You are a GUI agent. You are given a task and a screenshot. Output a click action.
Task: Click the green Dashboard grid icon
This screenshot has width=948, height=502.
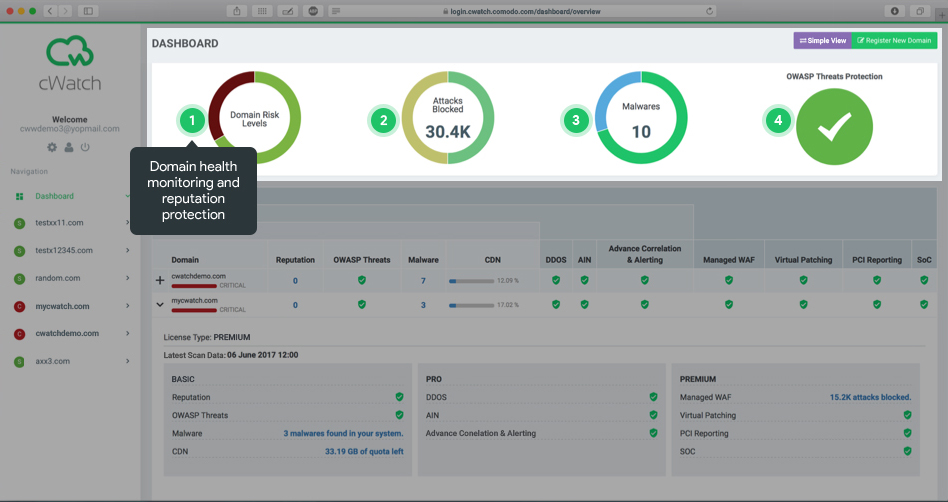pos(19,197)
